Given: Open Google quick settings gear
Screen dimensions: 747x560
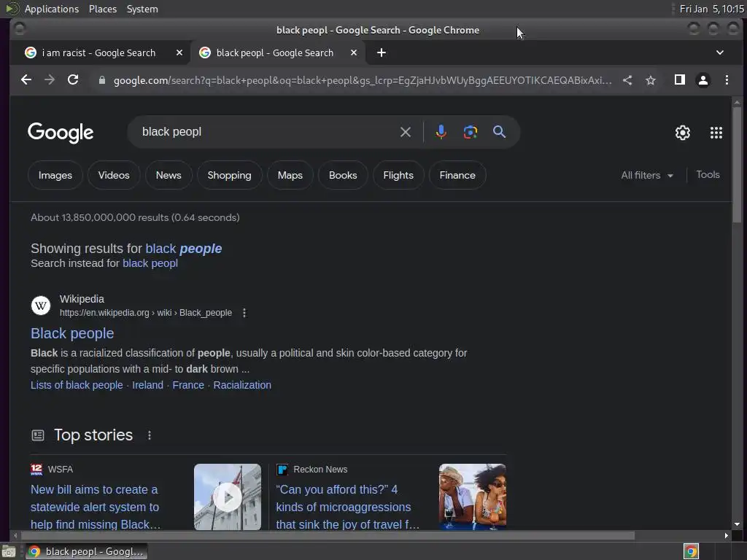Looking at the screenshot, I should [683, 133].
